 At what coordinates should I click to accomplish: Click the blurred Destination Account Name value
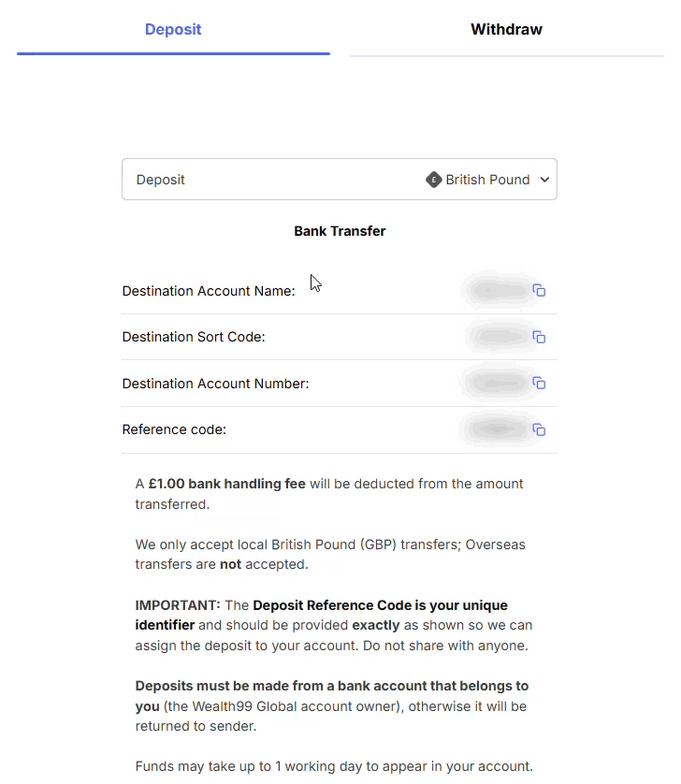click(497, 291)
